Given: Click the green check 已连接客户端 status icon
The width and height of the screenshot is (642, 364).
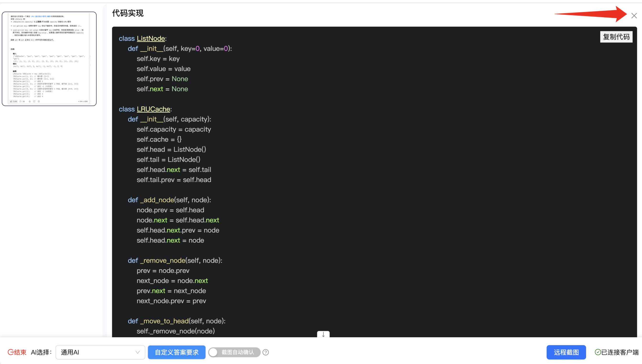Looking at the screenshot, I should [598, 352].
